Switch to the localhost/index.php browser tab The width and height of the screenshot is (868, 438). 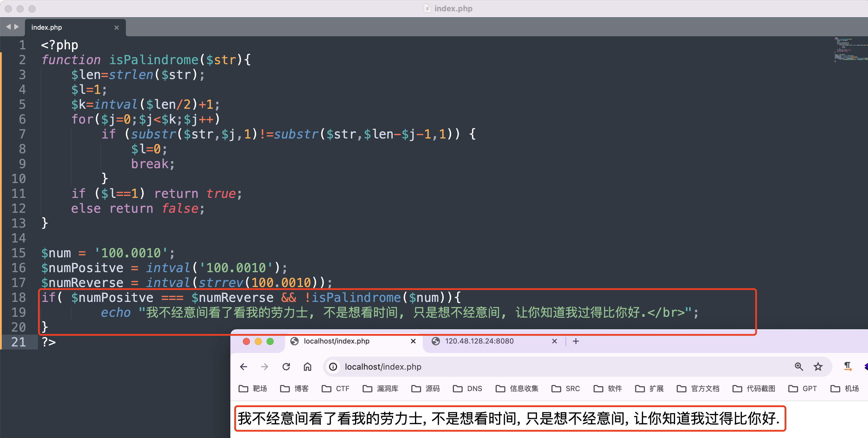[x=354, y=341]
